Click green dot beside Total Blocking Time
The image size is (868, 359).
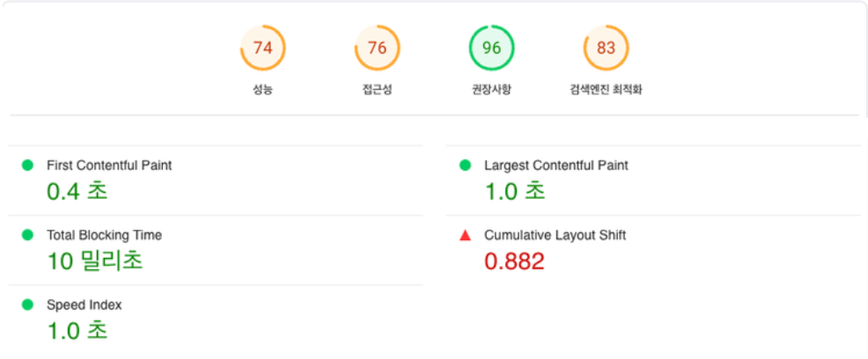(27, 235)
